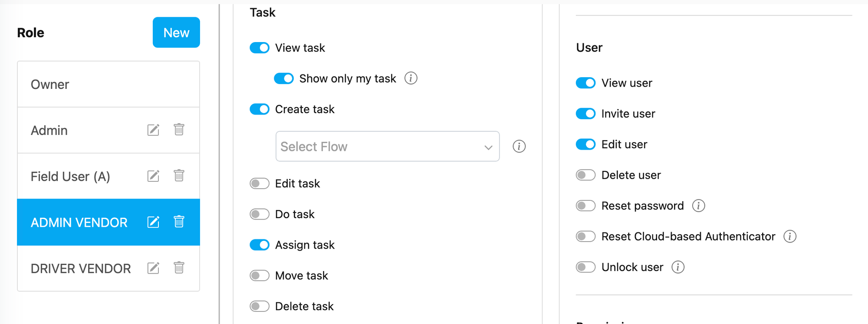The height and width of the screenshot is (324, 868).
Task: Select the DRIVER VENDOR role
Action: pyautogui.click(x=108, y=268)
